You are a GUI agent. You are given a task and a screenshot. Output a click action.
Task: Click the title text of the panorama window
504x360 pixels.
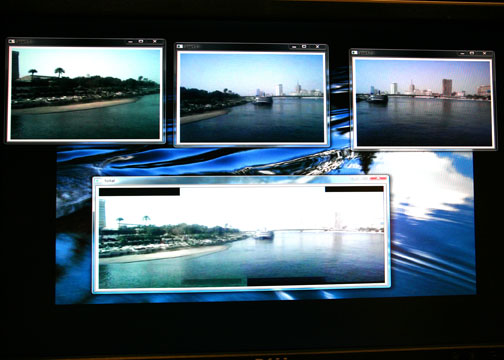[x=110, y=181]
